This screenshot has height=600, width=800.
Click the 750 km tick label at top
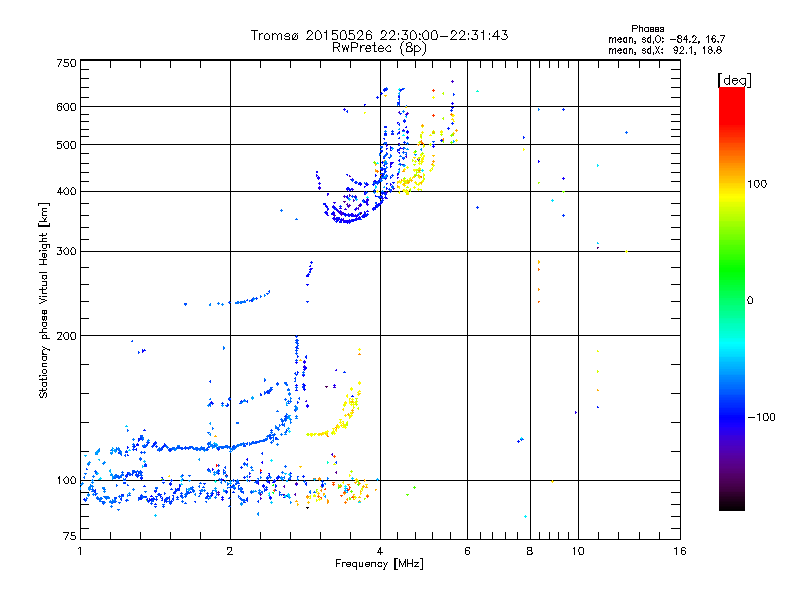coord(66,63)
